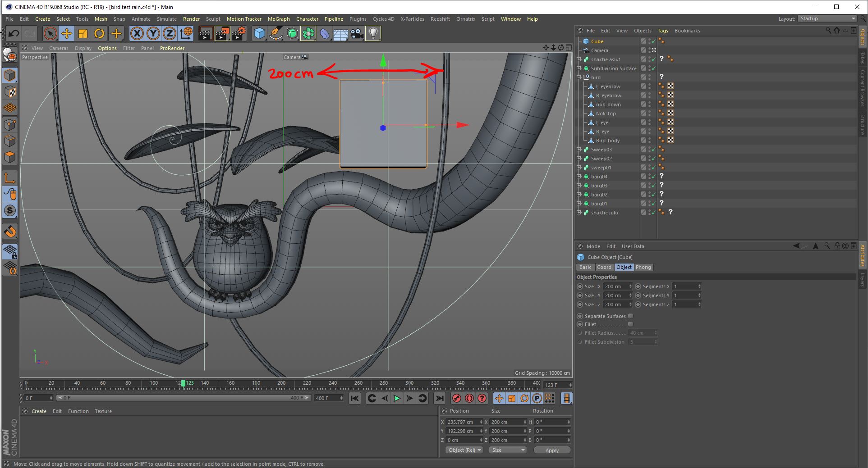This screenshot has height=468, width=868.
Task: Open Edit Render Settings icon
Action: pyautogui.click(x=239, y=33)
